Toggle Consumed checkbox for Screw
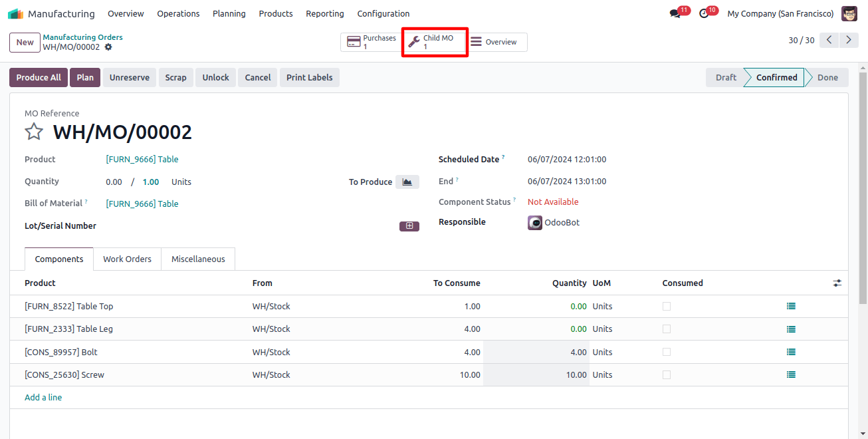 [667, 375]
